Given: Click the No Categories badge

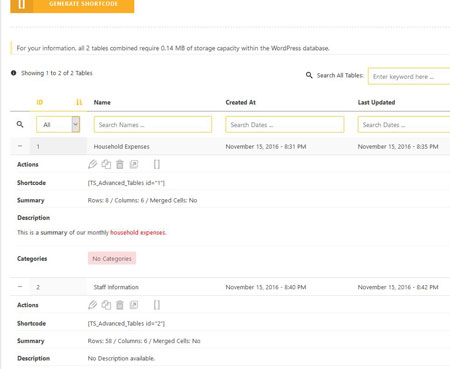Looking at the screenshot, I should click(x=112, y=258).
